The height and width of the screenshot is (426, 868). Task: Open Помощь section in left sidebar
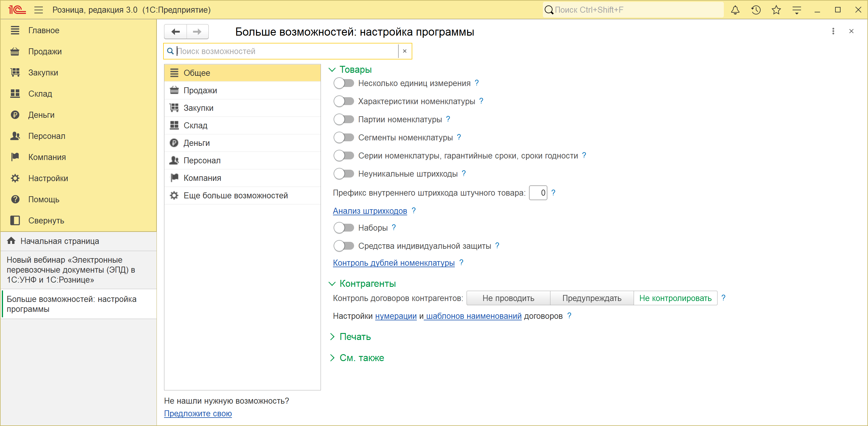pyautogui.click(x=78, y=199)
